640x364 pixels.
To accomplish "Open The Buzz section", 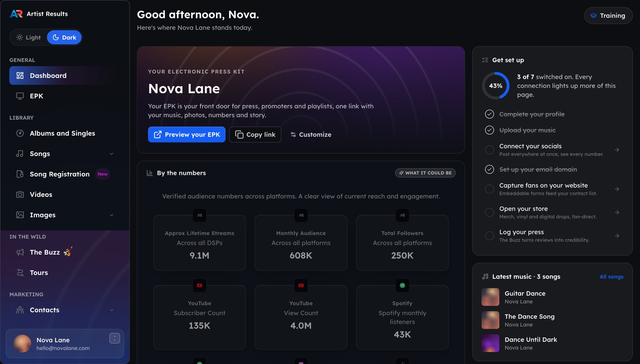I will (x=65, y=252).
